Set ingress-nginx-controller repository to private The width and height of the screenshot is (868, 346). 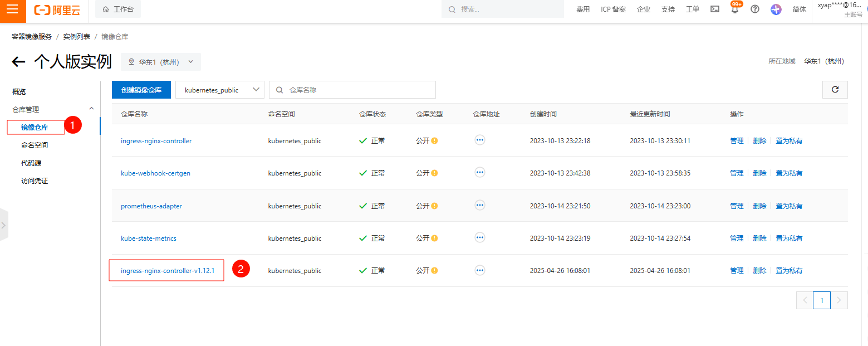pos(789,141)
